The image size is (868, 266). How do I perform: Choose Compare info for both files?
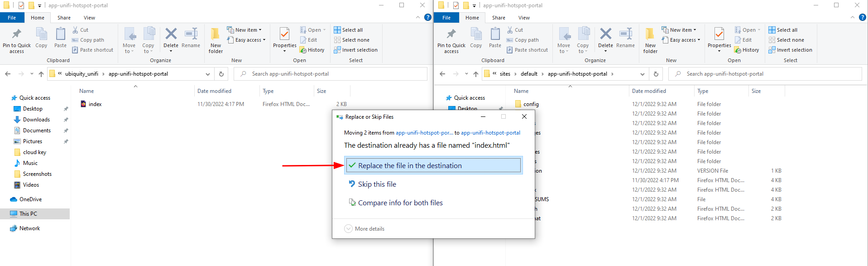click(400, 203)
